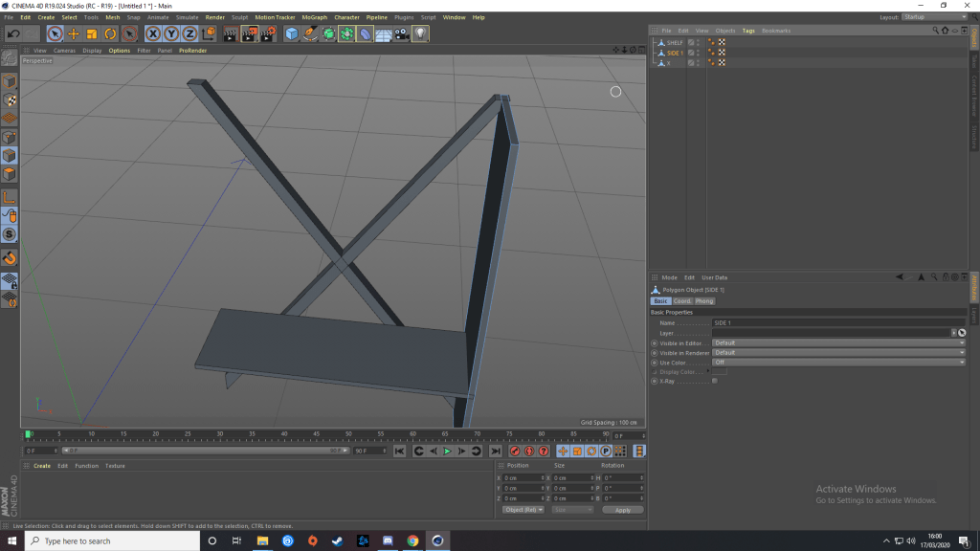Screen dimensions: 980x551
Task: Switch to the Coord. tab
Action: pos(682,301)
